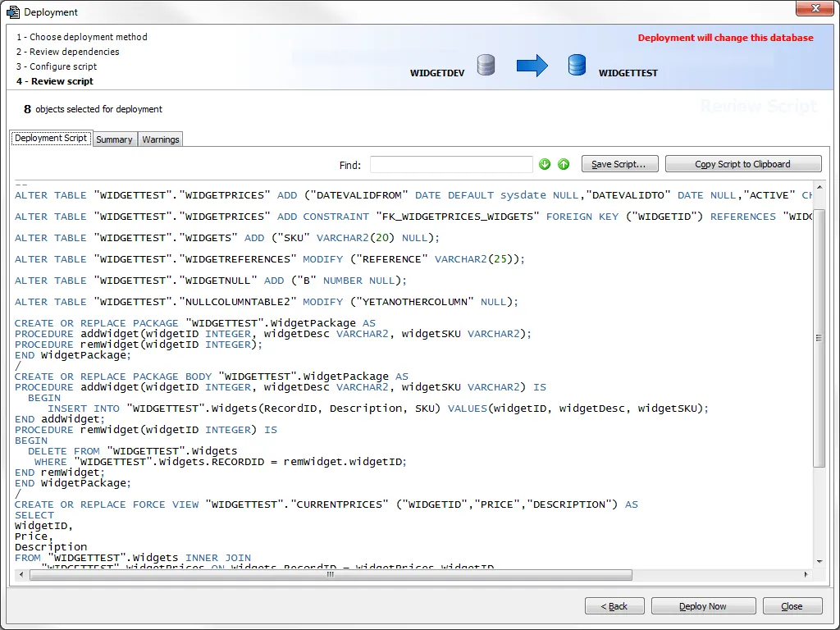
Task: Click the green up arrow to find previous match
Action: coord(564,164)
